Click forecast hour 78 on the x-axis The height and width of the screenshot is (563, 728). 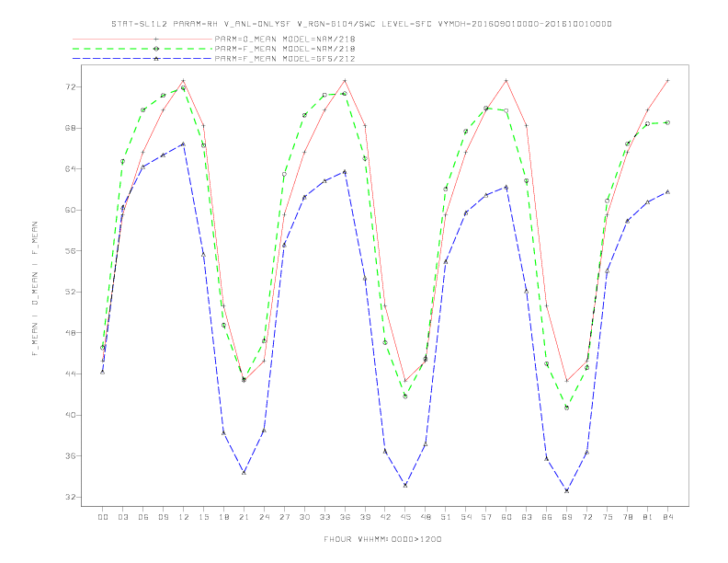(x=628, y=517)
